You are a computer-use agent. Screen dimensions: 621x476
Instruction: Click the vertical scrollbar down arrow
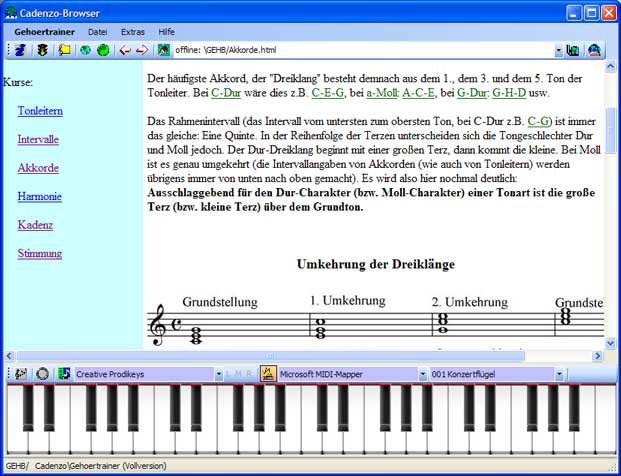click(x=610, y=341)
